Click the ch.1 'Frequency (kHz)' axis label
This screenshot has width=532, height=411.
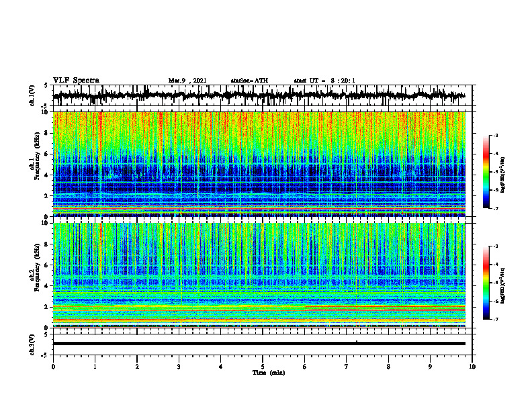[37, 154]
